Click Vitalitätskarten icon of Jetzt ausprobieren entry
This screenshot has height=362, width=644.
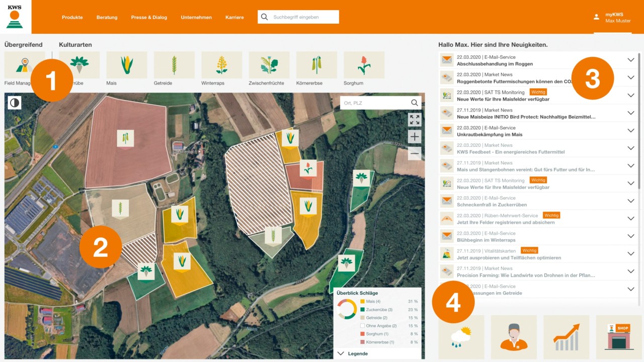click(x=446, y=253)
